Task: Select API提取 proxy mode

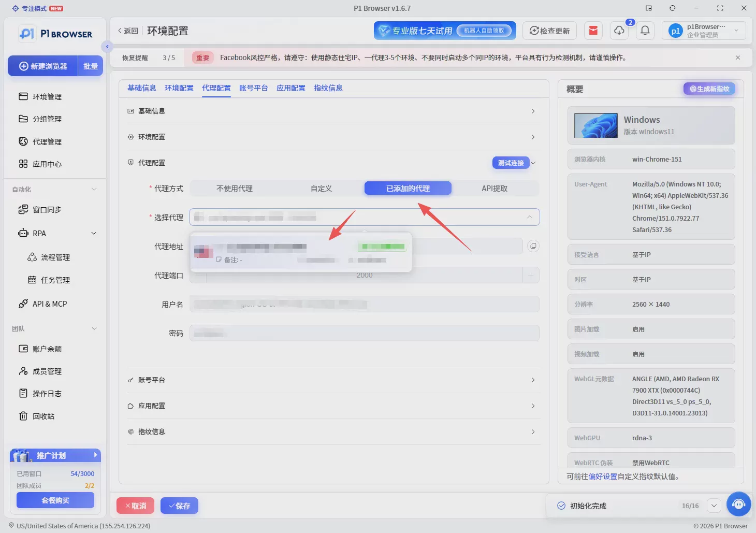Action: pos(495,189)
